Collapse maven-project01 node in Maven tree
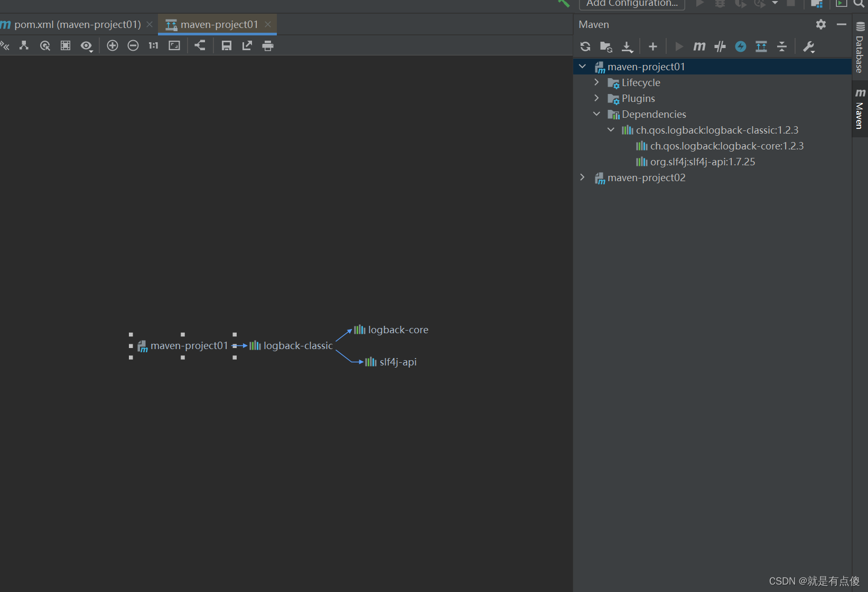This screenshot has height=592, width=868. [583, 67]
